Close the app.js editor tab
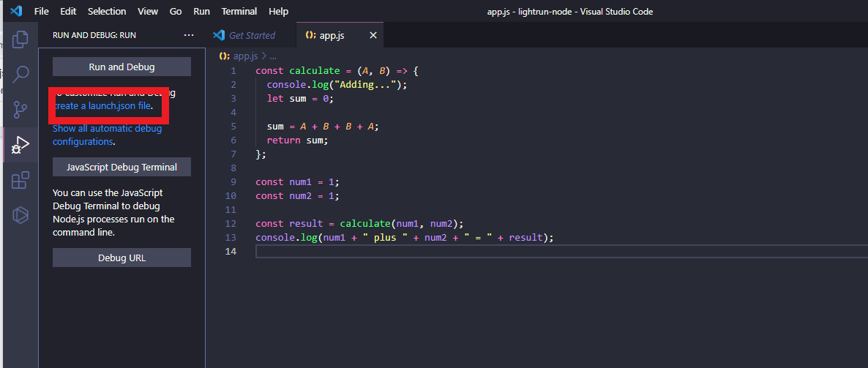 pyautogui.click(x=373, y=35)
